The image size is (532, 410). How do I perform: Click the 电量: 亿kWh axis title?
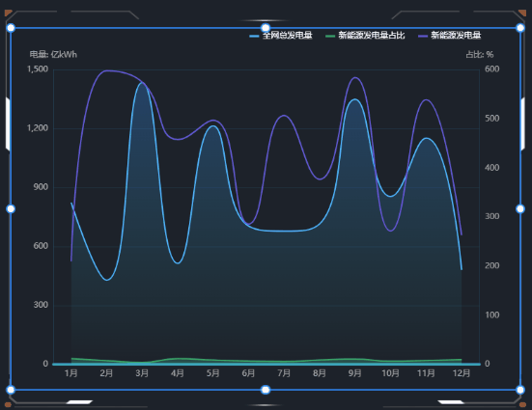pyautogui.click(x=53, y=55)
